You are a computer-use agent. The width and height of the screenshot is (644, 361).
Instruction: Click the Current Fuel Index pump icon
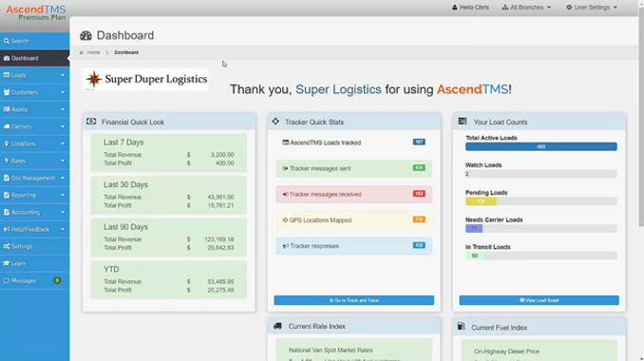point(462,326)
